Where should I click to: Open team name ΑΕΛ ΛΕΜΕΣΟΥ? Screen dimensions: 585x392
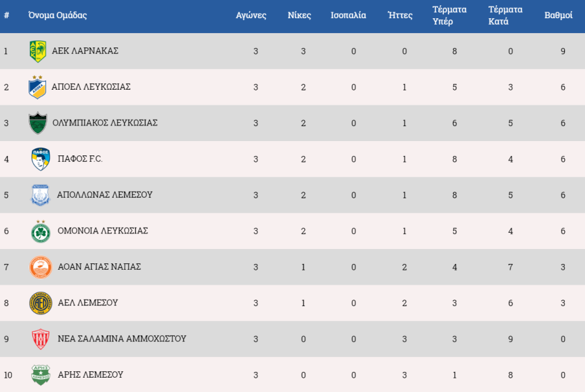point(88,302)
